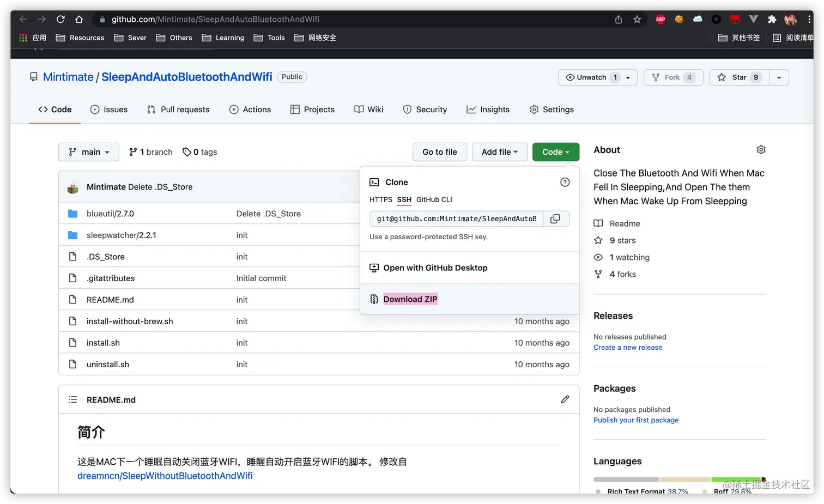Star the repository

(739, 77)
